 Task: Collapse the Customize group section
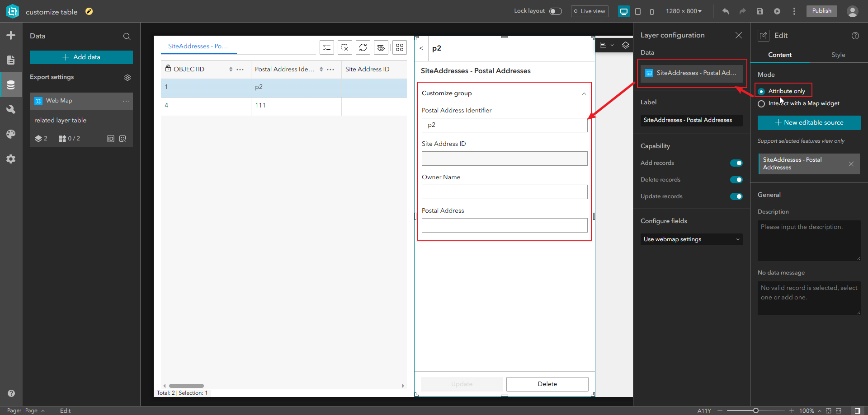584,93
